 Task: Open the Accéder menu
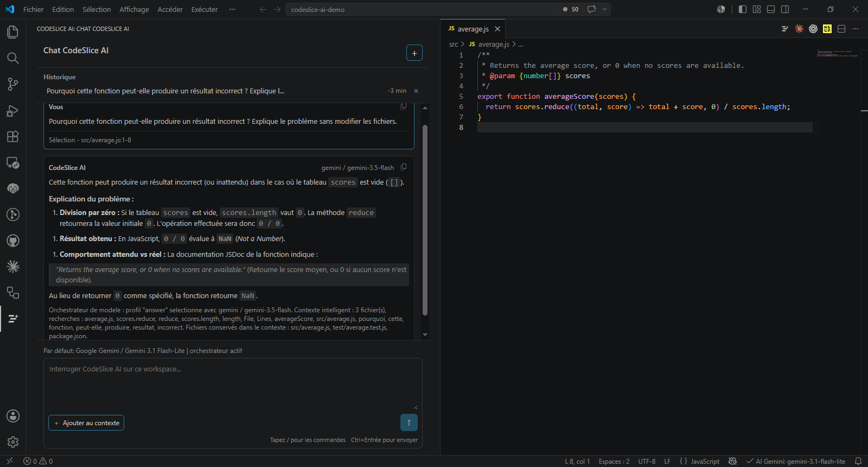[170, 9]
